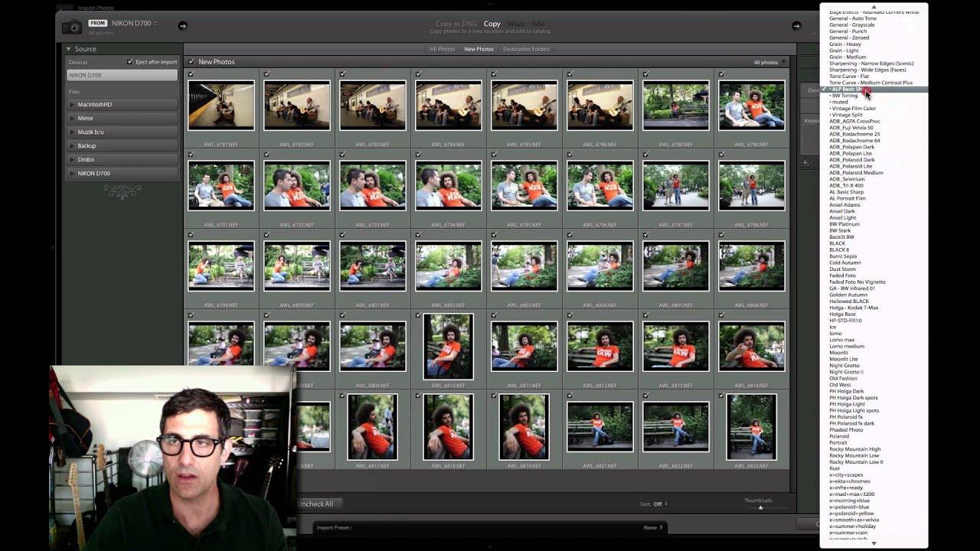Expand the Mirror volume
This screenshot has width=980, height=551.
(73, 118)
